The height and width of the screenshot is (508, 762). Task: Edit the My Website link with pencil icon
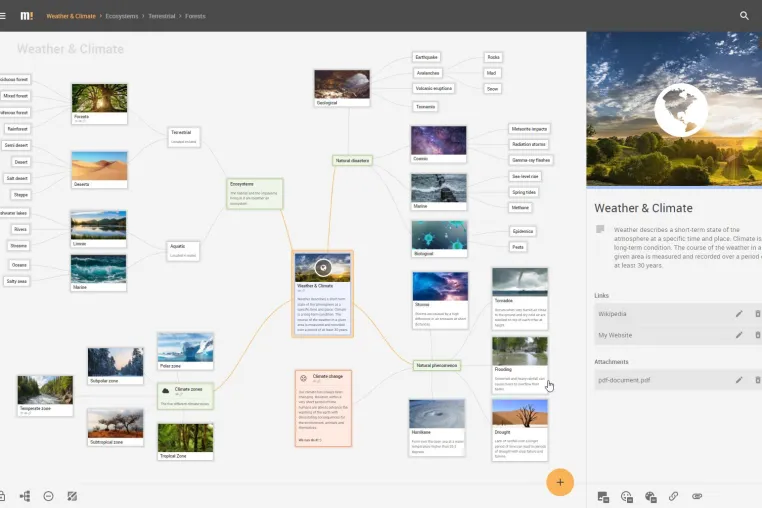(739, 335)
